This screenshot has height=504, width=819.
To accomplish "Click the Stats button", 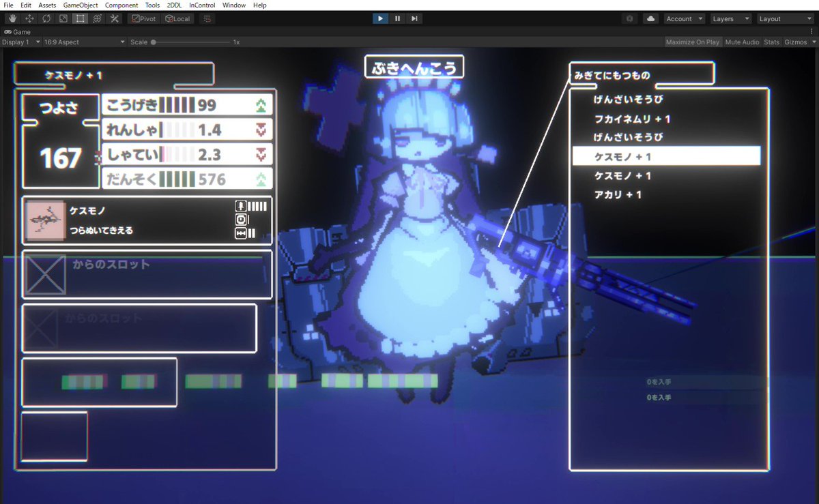I will click(x=771, y=42).
